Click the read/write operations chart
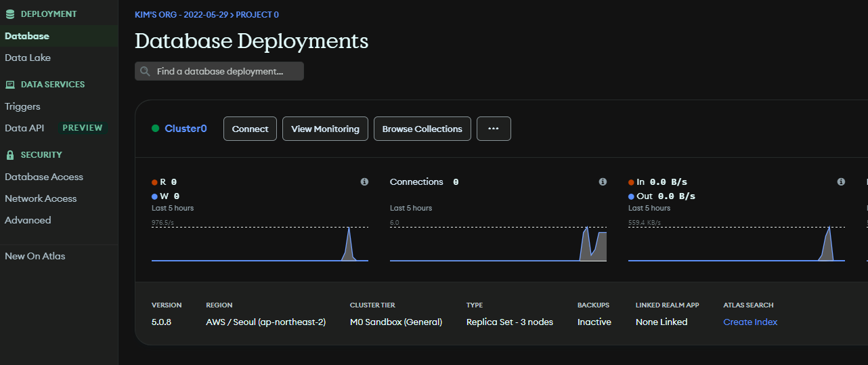The width and height of the screenshot is (868, 365). coord(260,243)
